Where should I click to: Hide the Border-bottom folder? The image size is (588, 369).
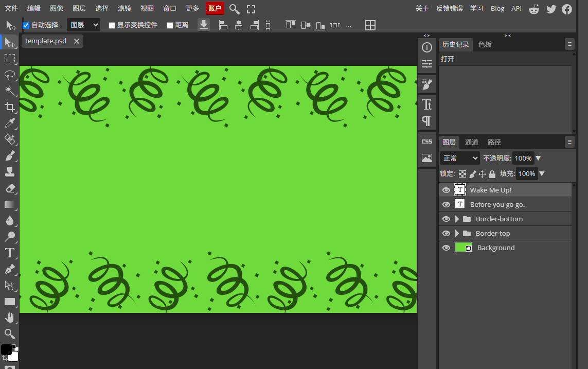coord(446,219)
